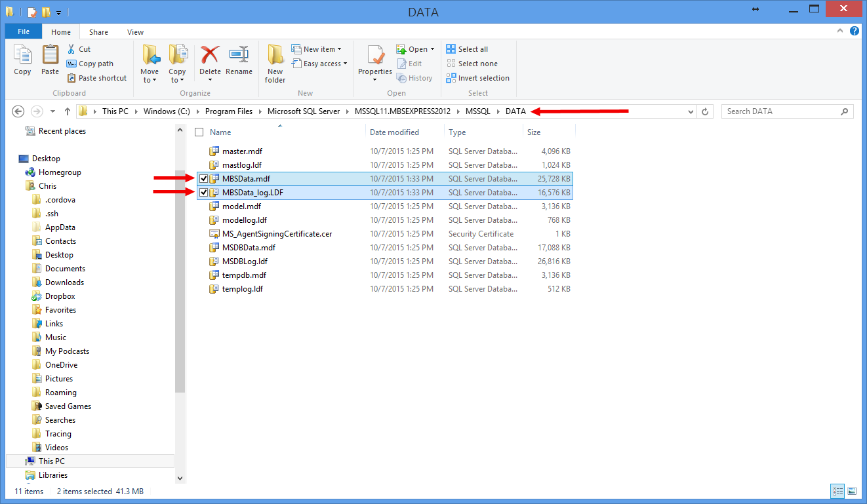Open recent locations dropdown arrow
Viewport: 867px width, 504px height.
(53, 111)
